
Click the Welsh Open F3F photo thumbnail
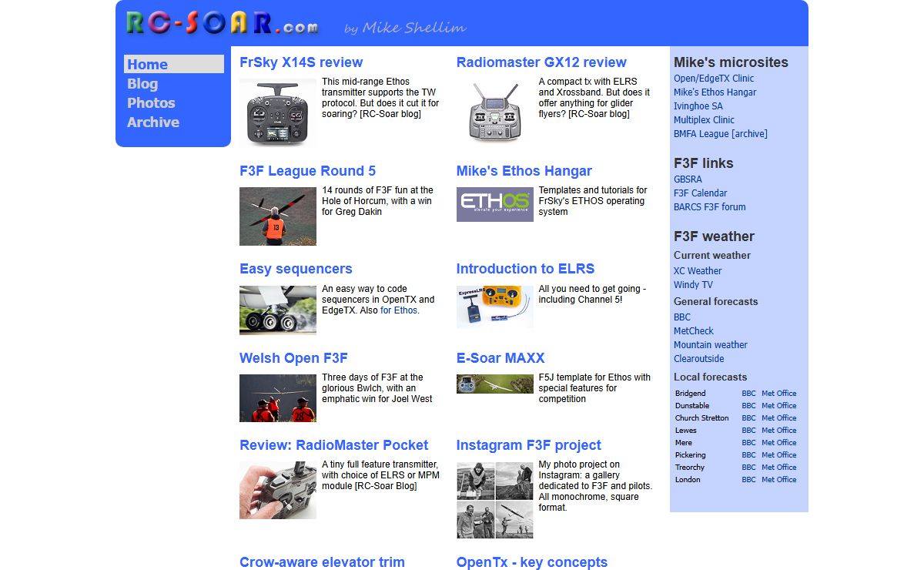click(278, 398)
